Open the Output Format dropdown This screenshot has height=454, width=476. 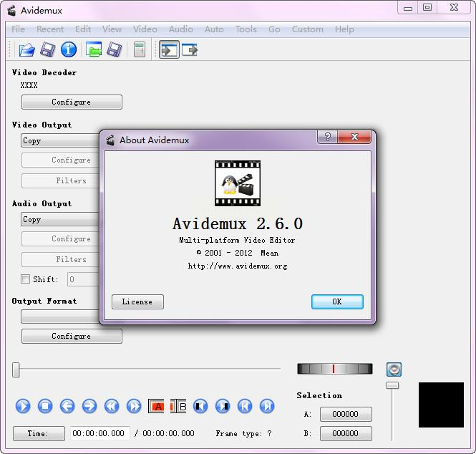point(61,317)
